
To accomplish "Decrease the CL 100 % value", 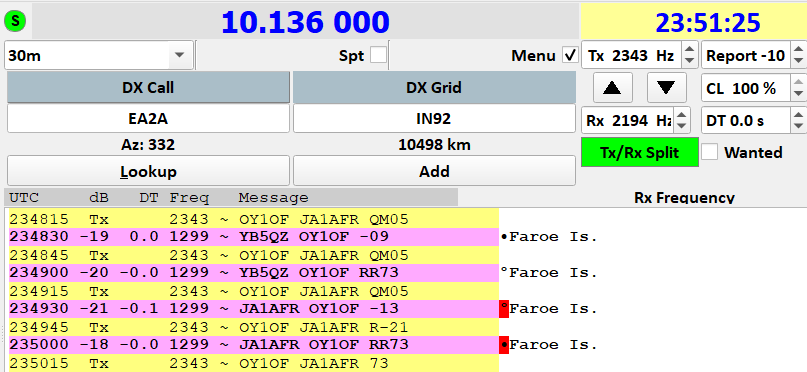I will coord(798,94).
